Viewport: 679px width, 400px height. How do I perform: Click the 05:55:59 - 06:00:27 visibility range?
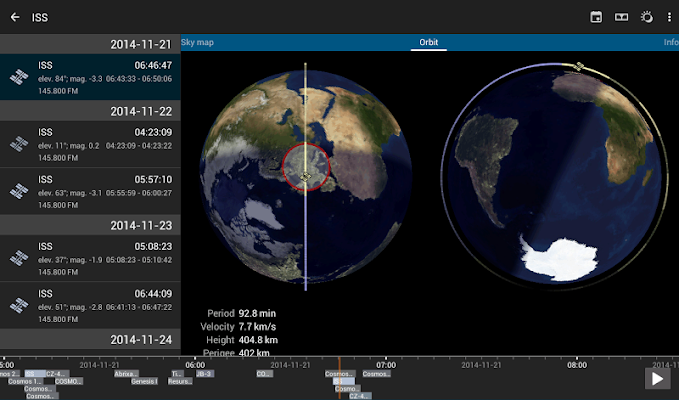(139, 193)
